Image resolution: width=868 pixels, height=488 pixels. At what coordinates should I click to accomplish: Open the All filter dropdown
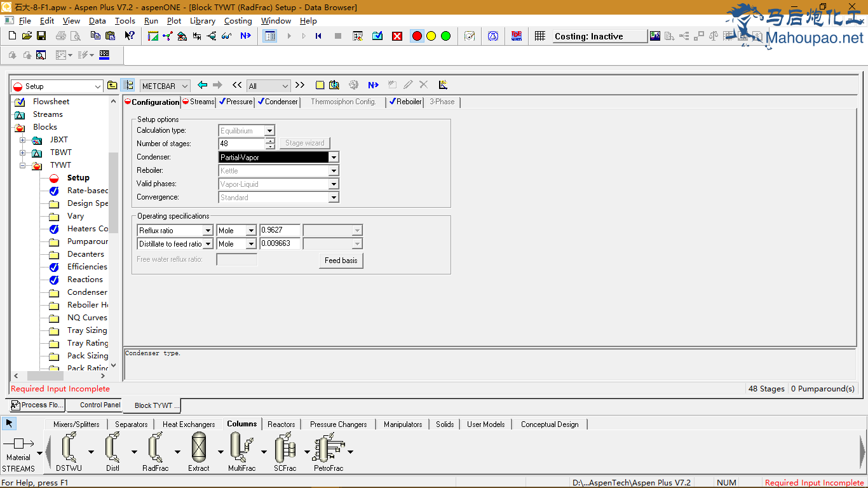click(285, 86)
